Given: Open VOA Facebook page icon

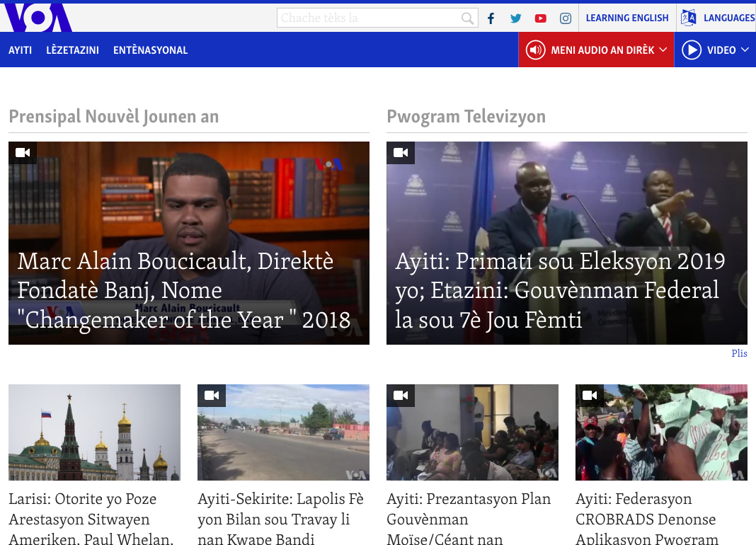Looking at the screenshot, I should (x=491, y=18).
